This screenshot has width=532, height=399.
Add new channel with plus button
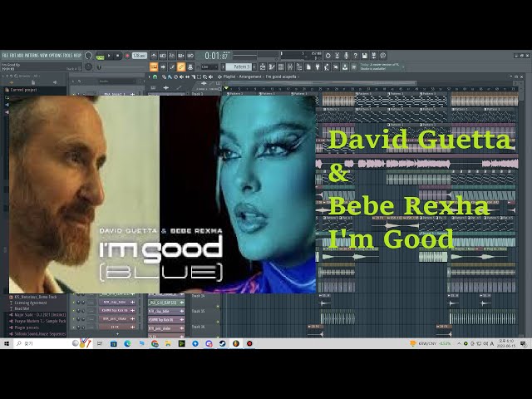[117, 334]
